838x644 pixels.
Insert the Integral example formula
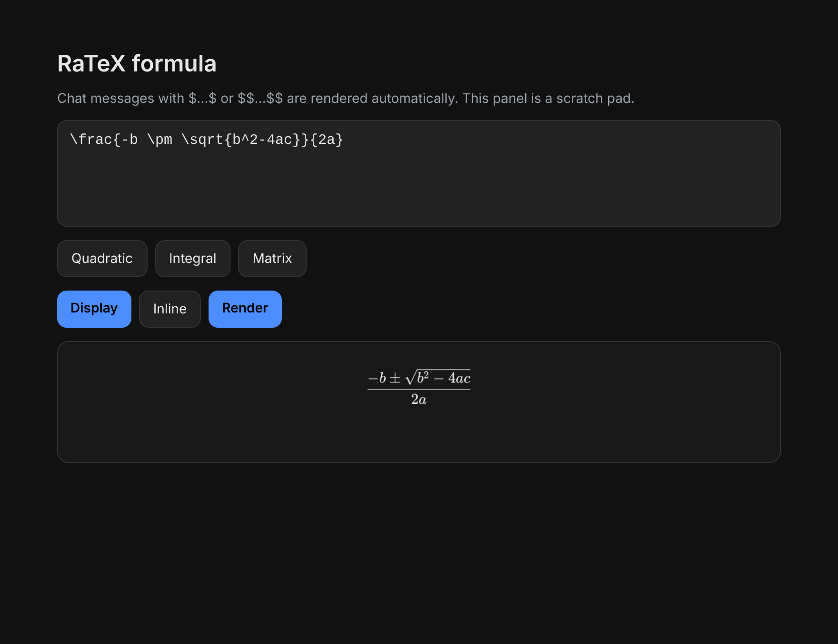pyautogui.click(x=193, y=259)
